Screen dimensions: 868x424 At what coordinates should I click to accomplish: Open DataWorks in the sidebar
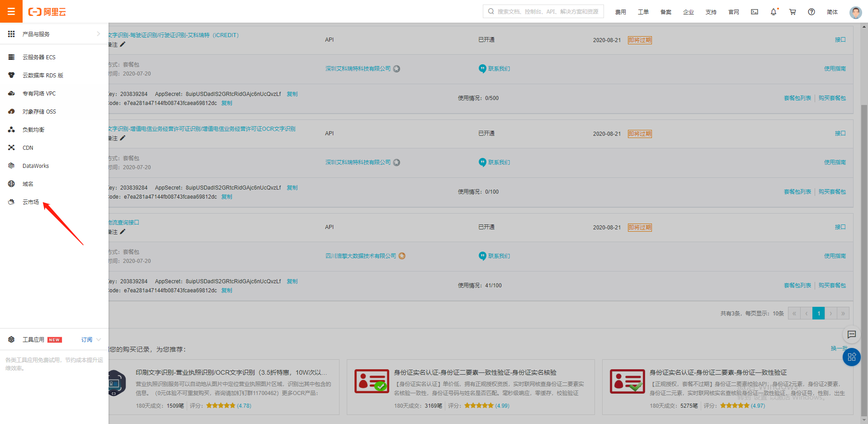click(x=36, y=166)
